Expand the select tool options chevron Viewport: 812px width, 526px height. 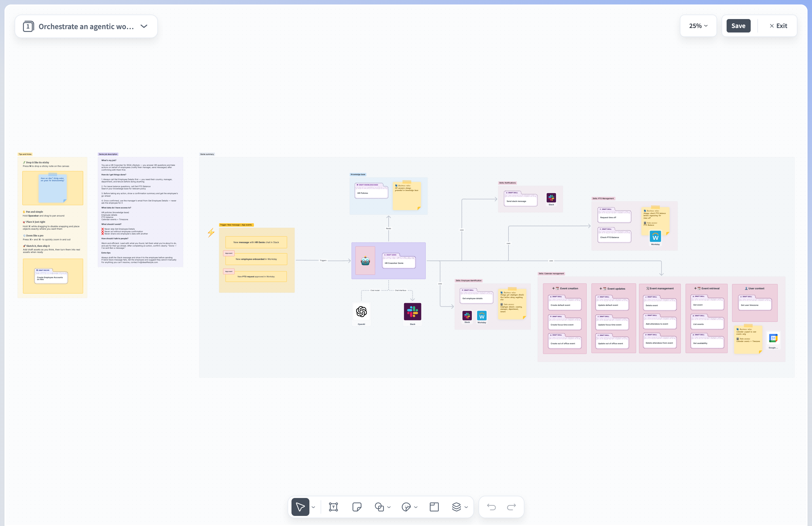click(314, 507)
